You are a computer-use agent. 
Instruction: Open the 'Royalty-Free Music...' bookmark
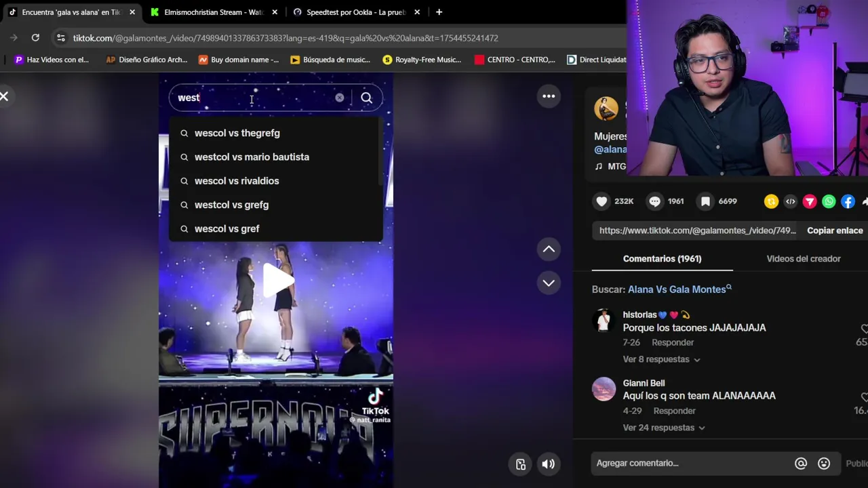(422, 60)
